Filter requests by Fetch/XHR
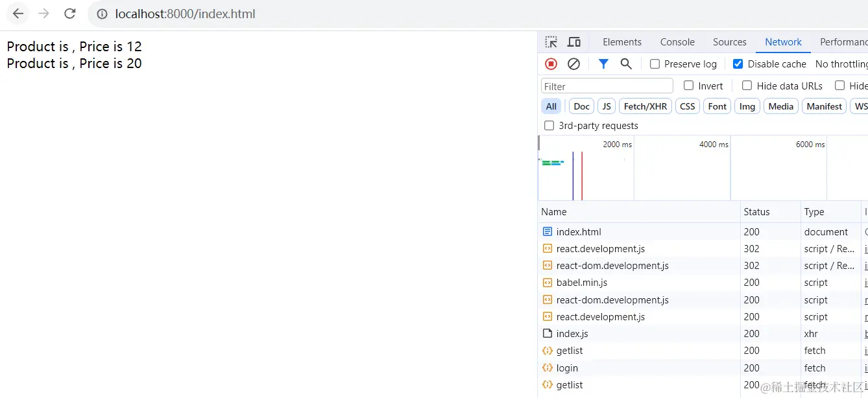 [x=645, y=106]
